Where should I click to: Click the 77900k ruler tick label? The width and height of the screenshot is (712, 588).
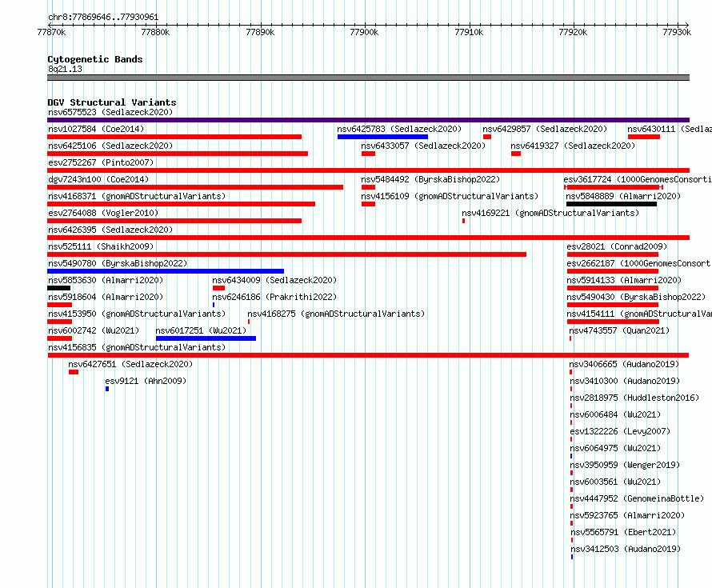(x=364, y=32)
